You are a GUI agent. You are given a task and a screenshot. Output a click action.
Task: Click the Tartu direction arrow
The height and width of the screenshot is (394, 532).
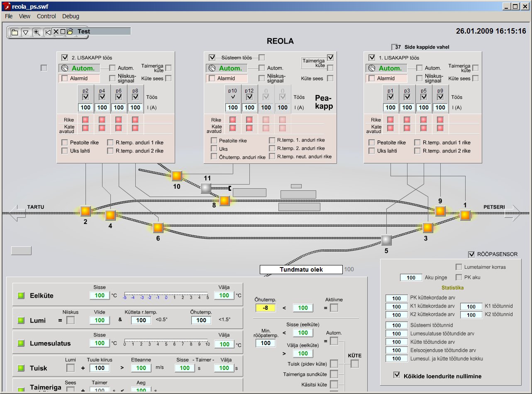17,213
